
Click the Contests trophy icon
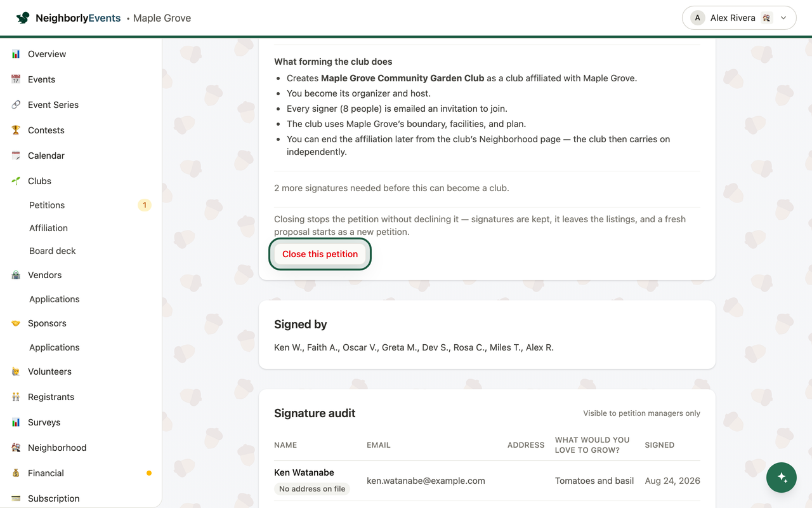[x=16, y=130]
